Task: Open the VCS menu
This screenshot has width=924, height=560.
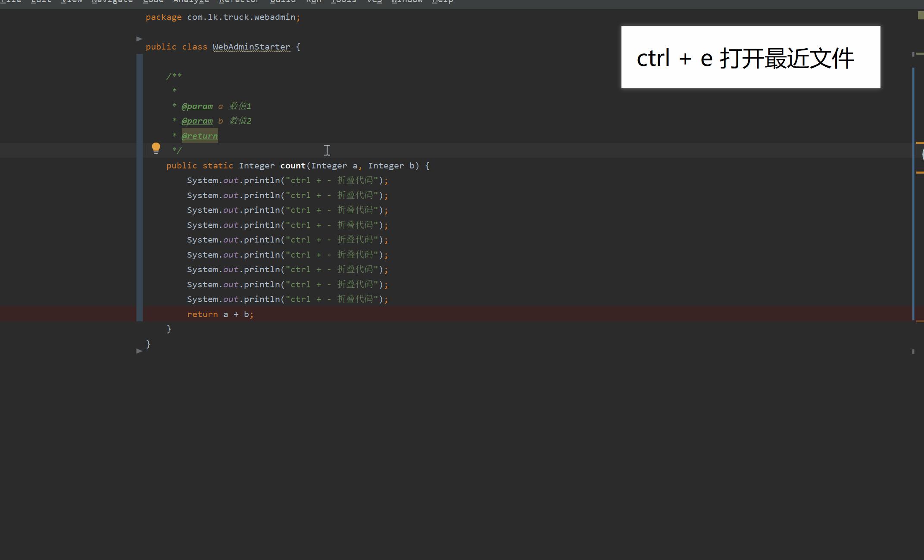Action: tap(374, 1)
